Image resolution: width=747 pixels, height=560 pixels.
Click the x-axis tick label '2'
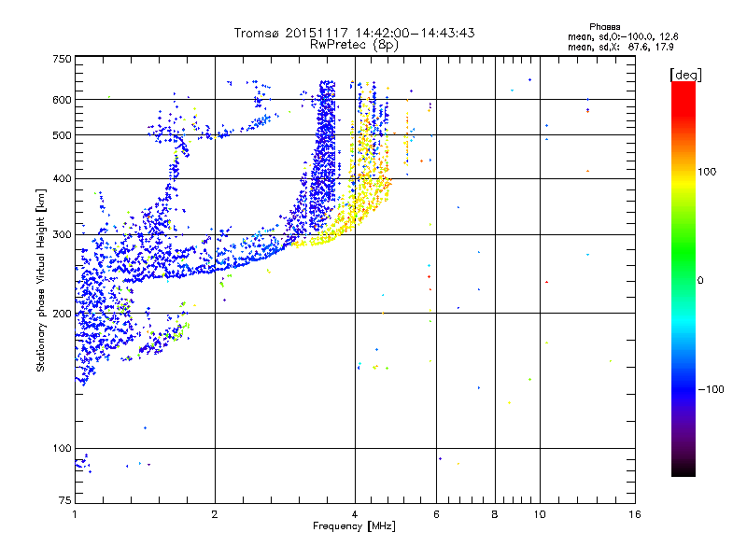(215, 514)
